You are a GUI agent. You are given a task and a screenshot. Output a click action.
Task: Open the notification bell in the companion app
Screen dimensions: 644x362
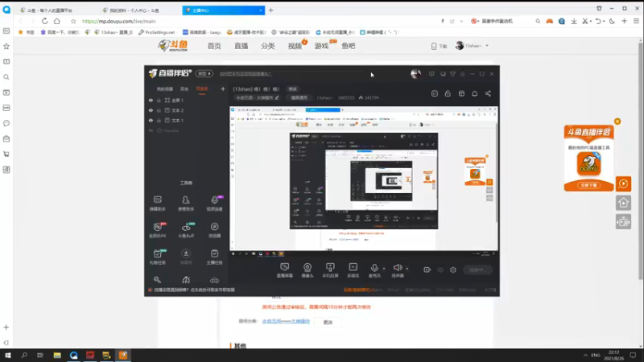pyautogui.click(x=474, y=93)
